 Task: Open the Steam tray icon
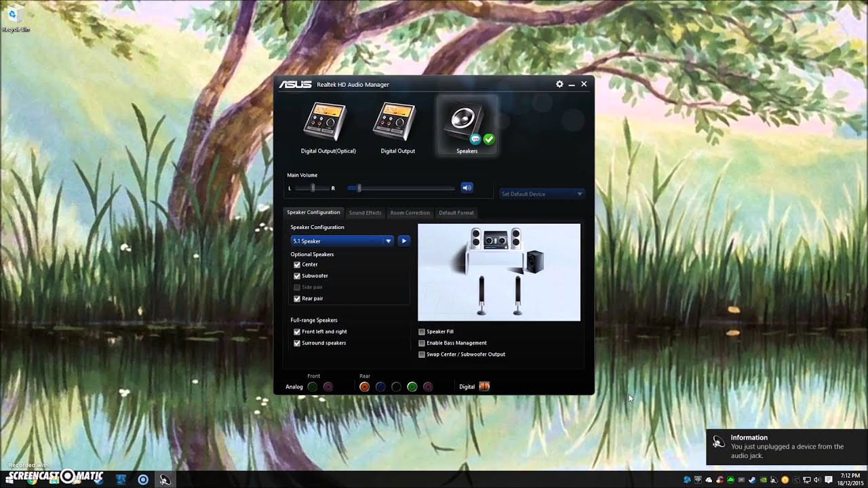752,480
